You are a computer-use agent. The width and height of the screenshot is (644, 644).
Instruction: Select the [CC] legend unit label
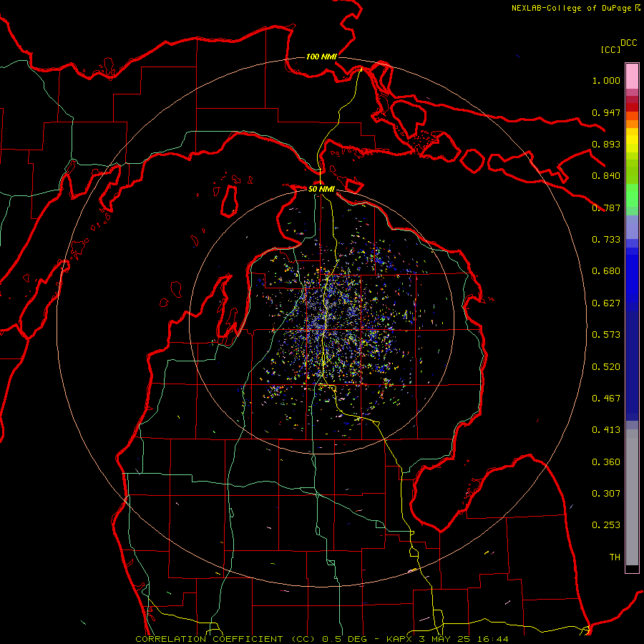pyautogui.click(x=610, y=49)
